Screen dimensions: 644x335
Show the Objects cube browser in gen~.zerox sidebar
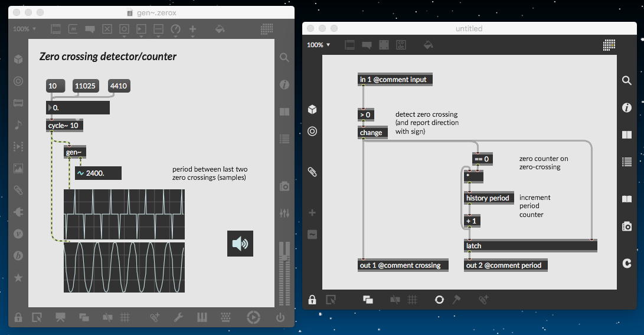click(18, 59)
